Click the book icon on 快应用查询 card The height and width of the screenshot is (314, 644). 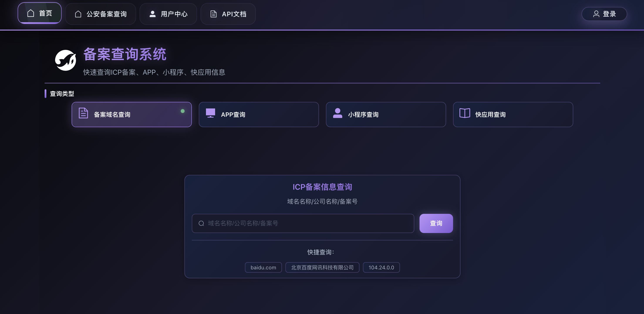(465, 113)
